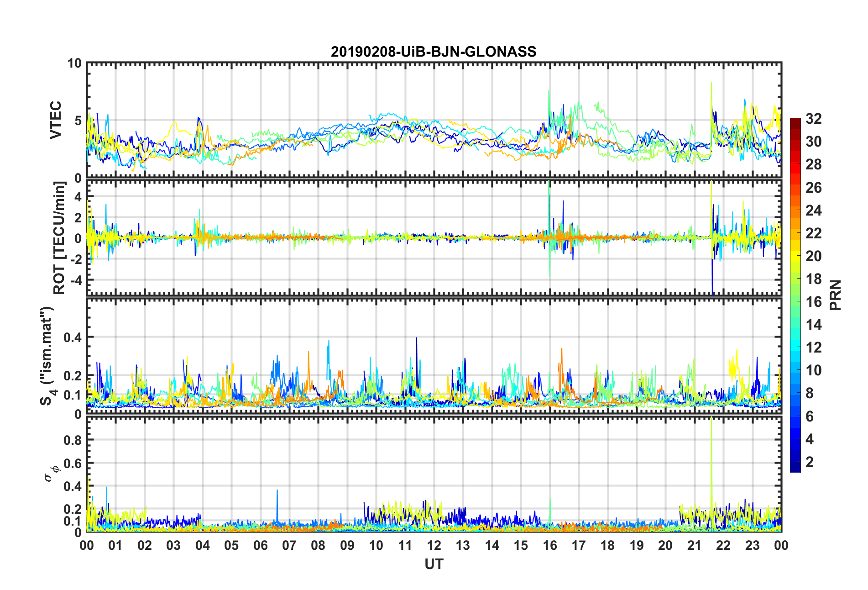868x590 pixels.
Task: Click x-axis hour tick 15
Action: pos(521,546)
